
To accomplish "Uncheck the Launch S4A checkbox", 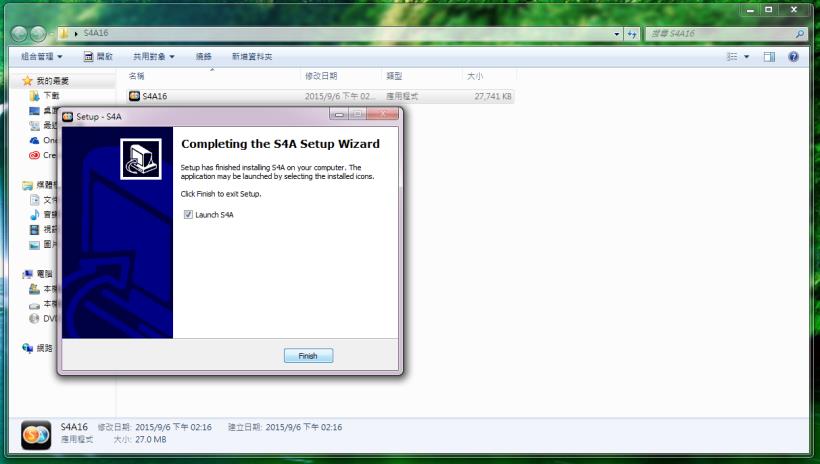I will [187, 214].
